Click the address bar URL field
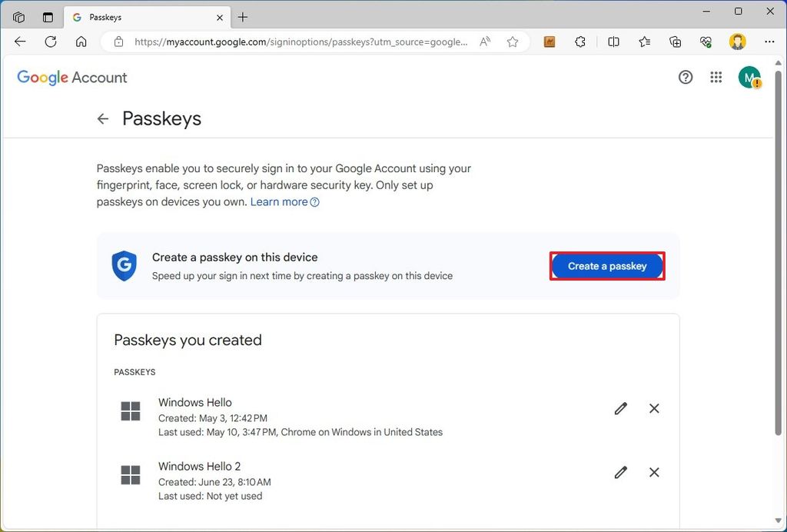This screenshot has height=532, width=787. [x=292, y=42]
